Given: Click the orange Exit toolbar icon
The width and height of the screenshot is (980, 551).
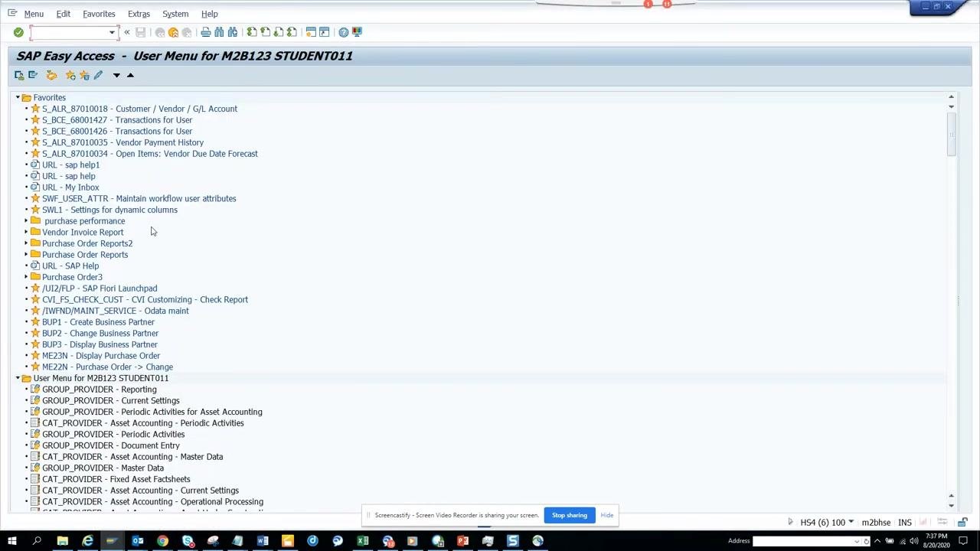Looking at the screenshot, I should coord(173,32).
